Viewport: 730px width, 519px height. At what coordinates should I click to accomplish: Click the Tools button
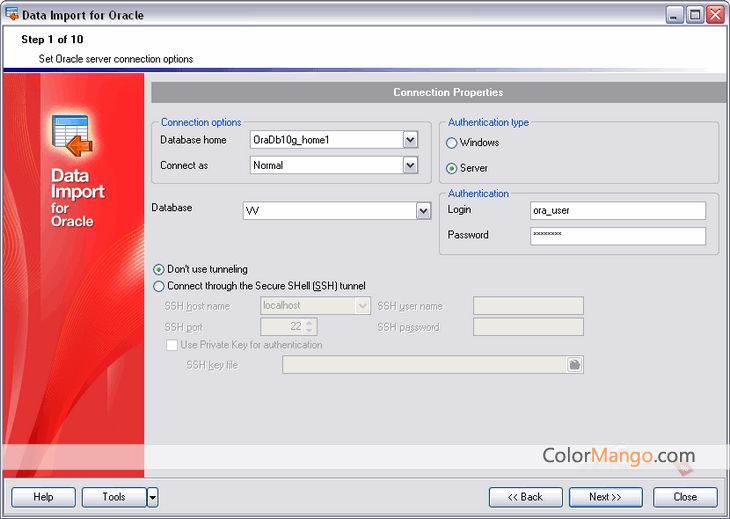point(114,497)
